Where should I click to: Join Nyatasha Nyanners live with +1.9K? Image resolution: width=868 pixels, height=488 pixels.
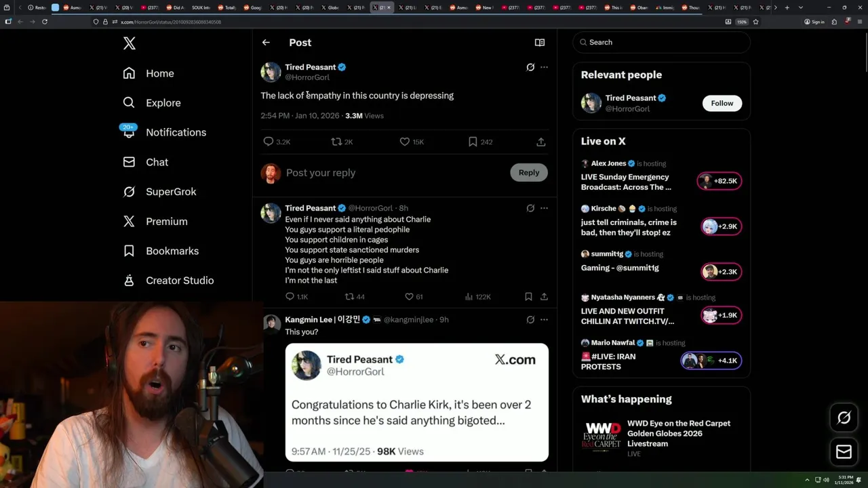point(721,315)
